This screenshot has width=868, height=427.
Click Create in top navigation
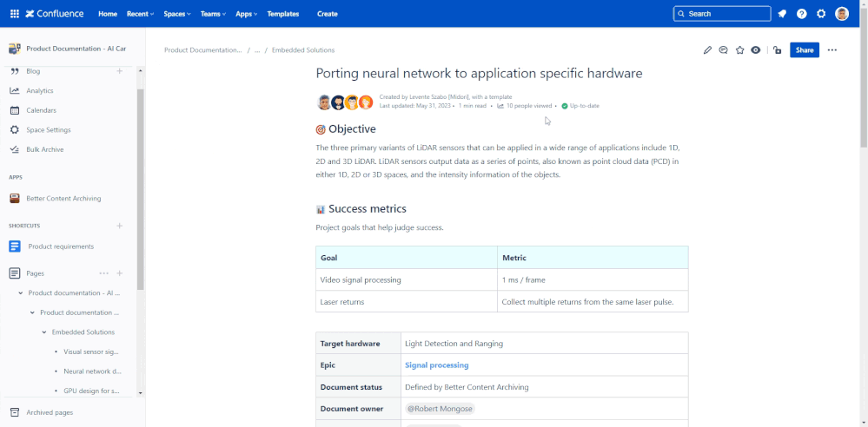tap(328, 14)
